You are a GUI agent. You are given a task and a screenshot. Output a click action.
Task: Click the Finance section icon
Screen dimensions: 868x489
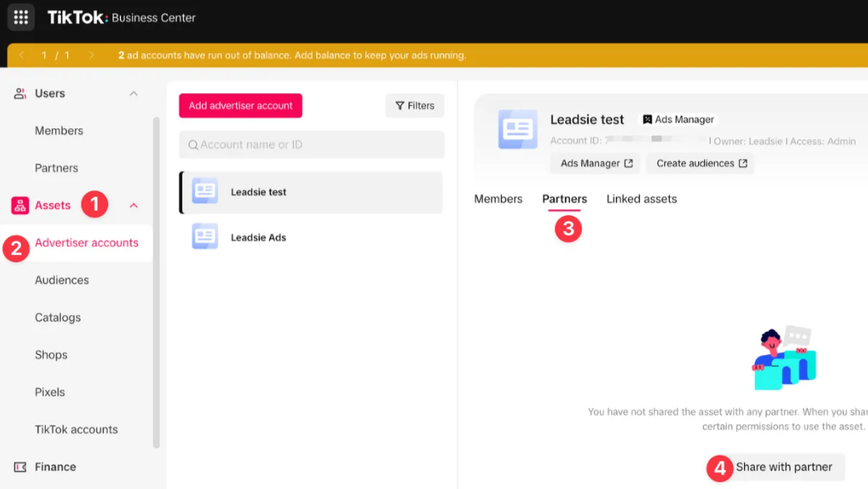[20, 467]
